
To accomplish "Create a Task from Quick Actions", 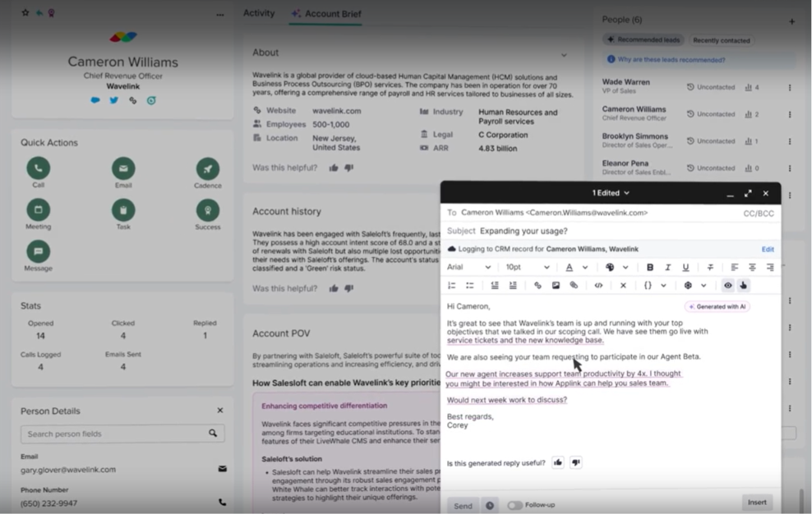I will (x=123, y=209).
